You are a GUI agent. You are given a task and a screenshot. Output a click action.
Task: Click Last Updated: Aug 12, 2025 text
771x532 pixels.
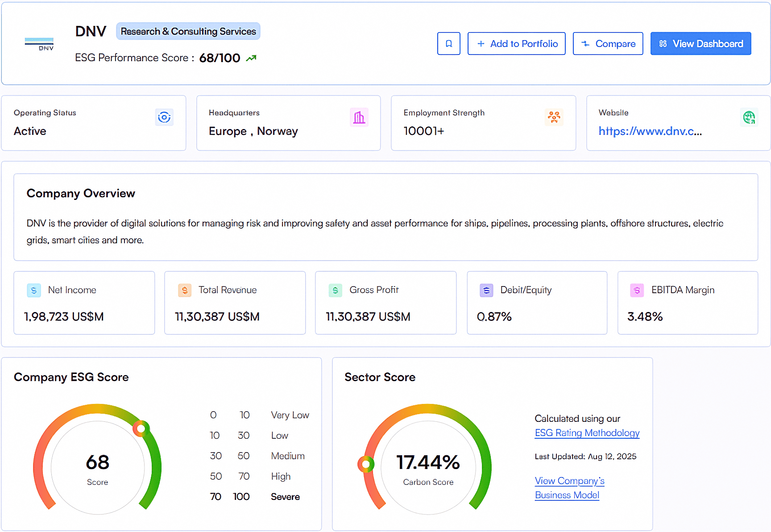click(586, 457)
